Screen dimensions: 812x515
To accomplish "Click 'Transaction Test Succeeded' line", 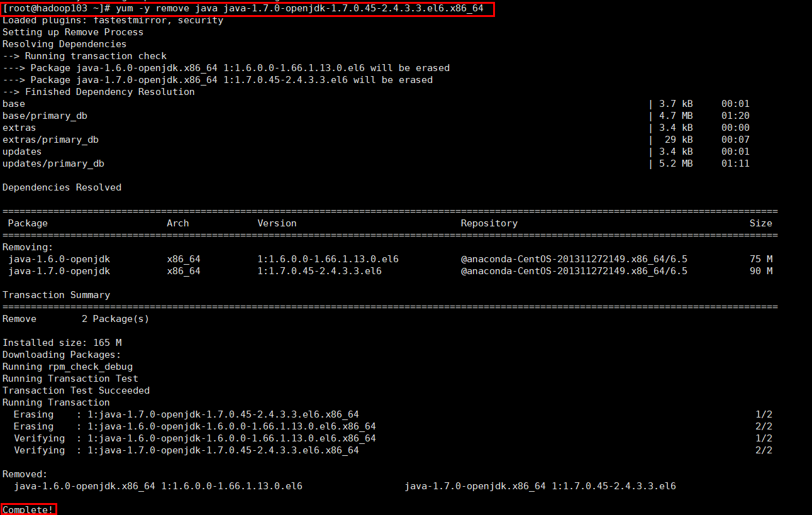I will point(76,390).
